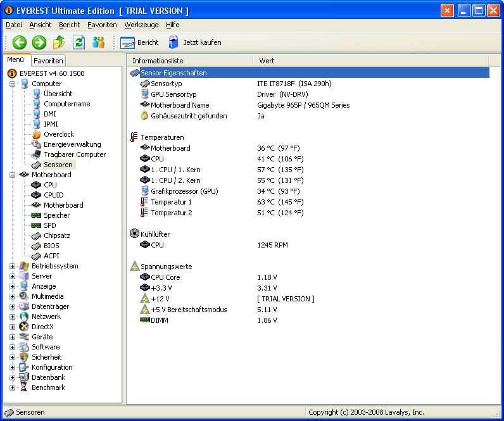The height and width of the screenshot is (421, 504).
Task: Select the Sensor Eigenschaften header row
Action: click(x=308, y=73)
